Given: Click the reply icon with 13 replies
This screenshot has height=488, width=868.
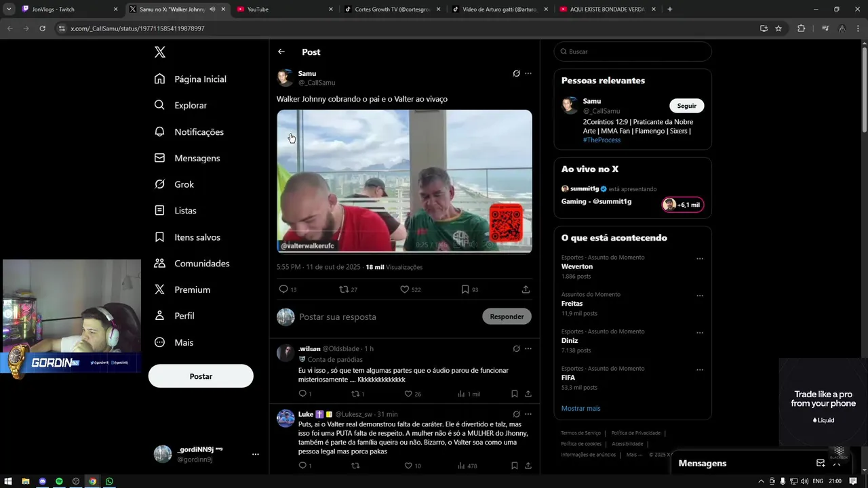Looking at the screenshot, I should point(283,289).
